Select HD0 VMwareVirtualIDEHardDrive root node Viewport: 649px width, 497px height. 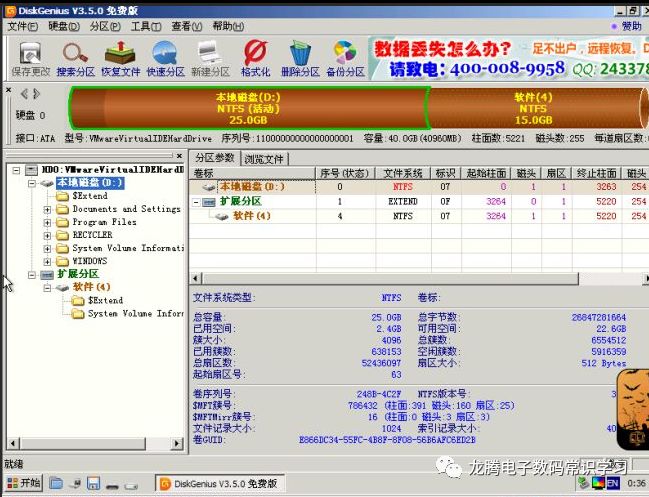[x=113, y=170]
